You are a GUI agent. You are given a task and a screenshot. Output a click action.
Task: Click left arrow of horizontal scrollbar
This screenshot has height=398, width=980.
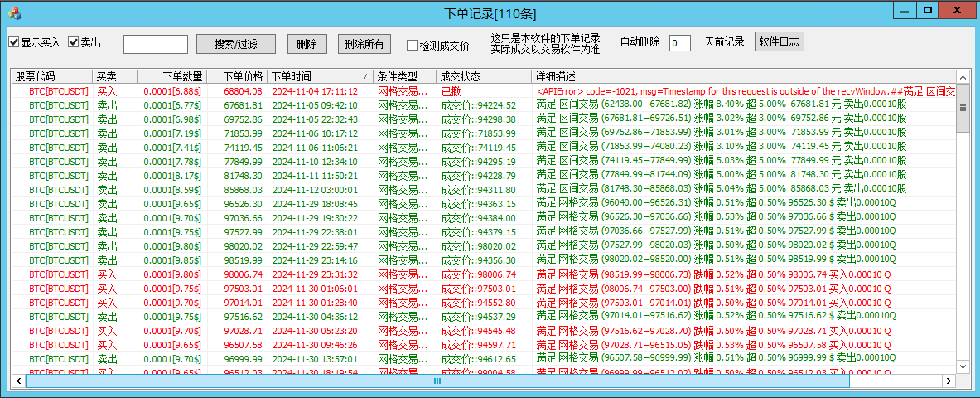pyautogui.click(x=18, y=381)
